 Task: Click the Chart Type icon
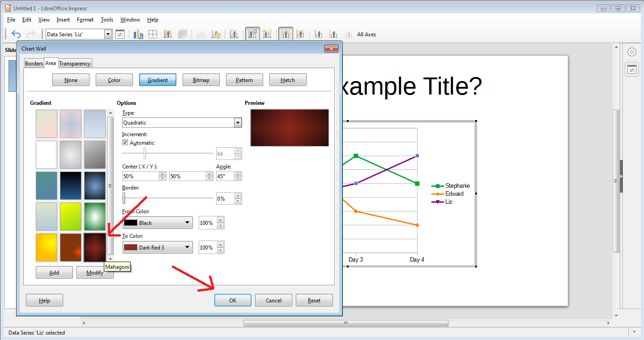(x=138, y=34)
